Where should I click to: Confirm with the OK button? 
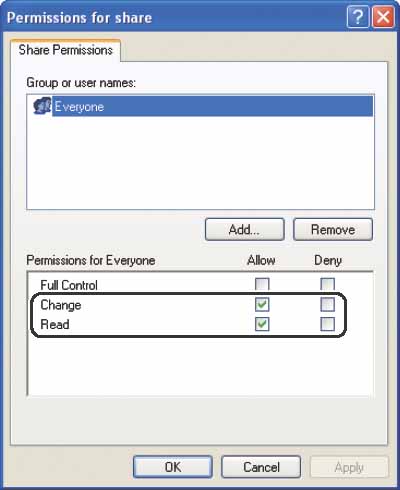[173, 467]
